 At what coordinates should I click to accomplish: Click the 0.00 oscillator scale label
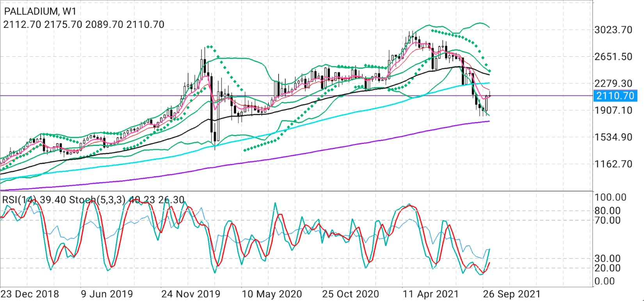[x=604, y=281]
